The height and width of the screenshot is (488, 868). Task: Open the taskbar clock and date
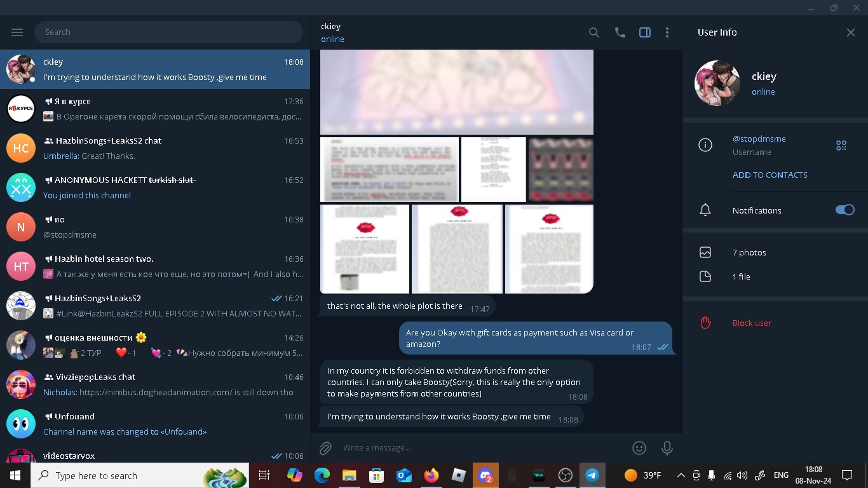[813, 475]
